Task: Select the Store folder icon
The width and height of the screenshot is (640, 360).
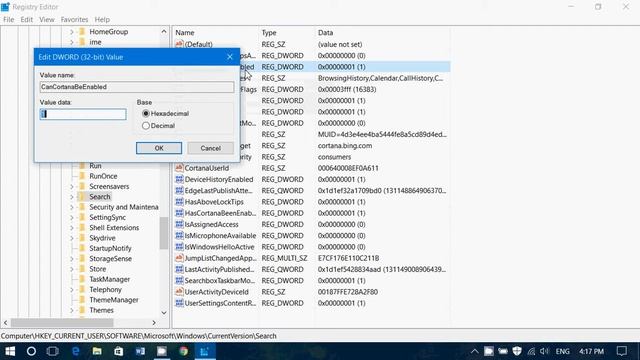Action: pyautogui.click(x=82, y=269)
